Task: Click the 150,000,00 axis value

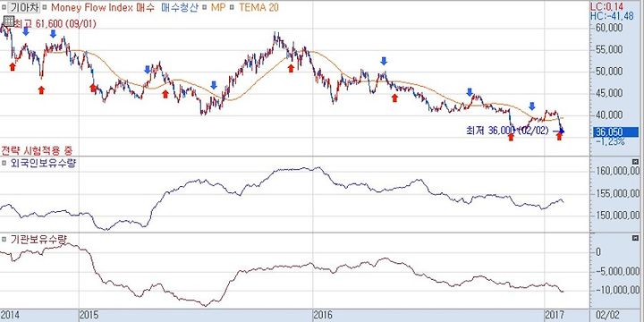Action: click(x=617, y=215)
